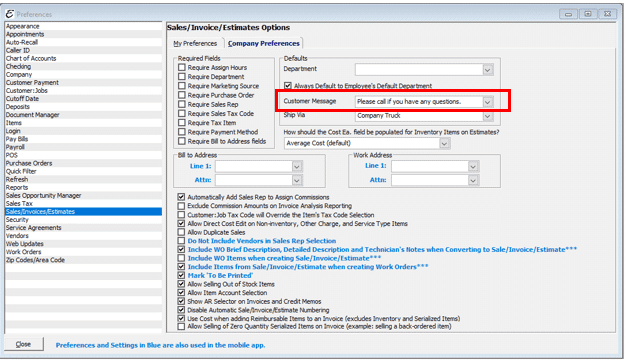Viewport: 626px width, 361px height.
Task: Select the Company Preferences tab
Action: click(x=263, y=44)
